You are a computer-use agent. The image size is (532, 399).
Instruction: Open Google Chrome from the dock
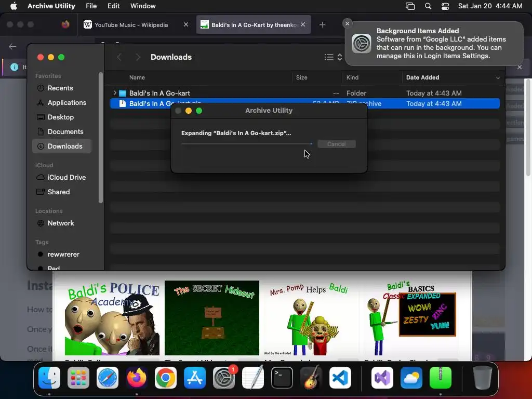coord(166,378)
